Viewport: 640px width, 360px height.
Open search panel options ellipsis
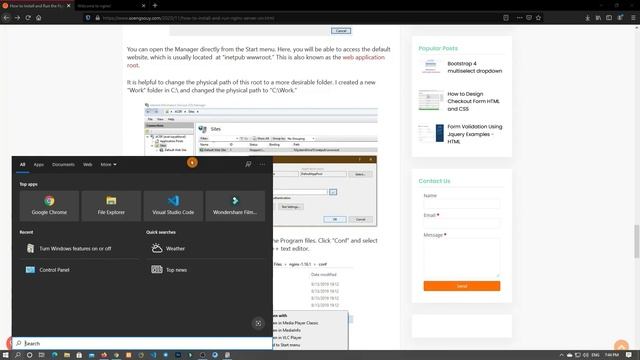click(262, 164)
